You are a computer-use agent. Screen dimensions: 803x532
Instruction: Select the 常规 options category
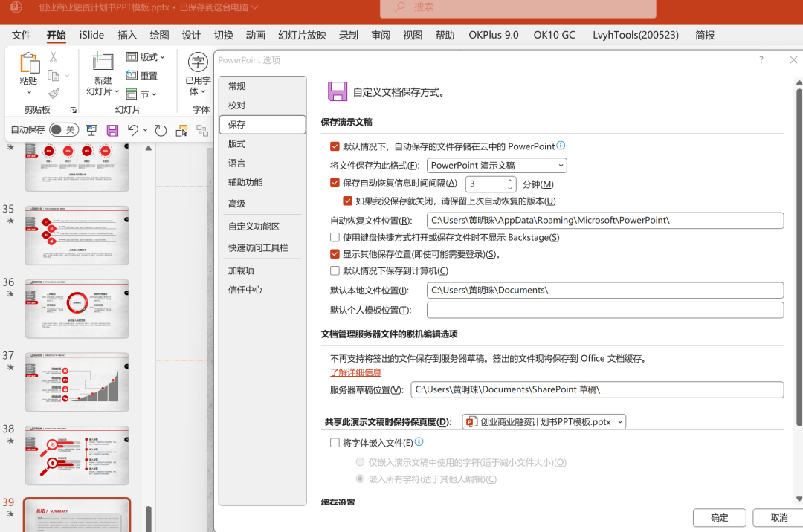(262, 86)
